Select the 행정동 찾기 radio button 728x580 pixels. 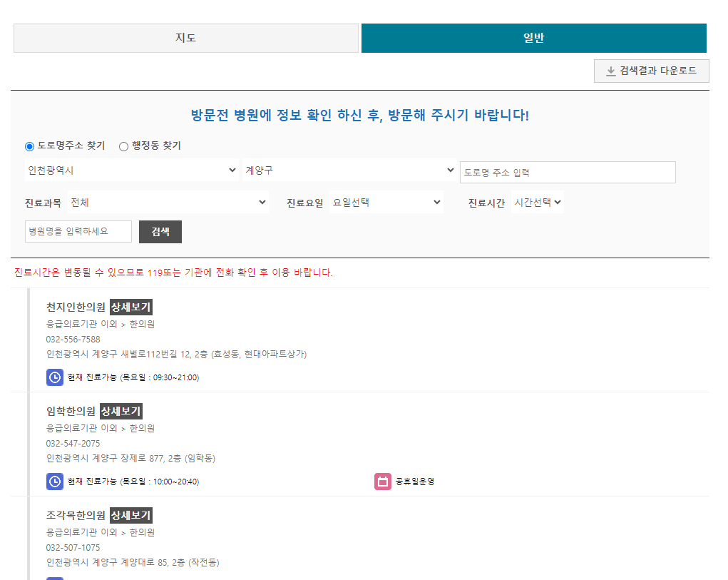point(123,146)
